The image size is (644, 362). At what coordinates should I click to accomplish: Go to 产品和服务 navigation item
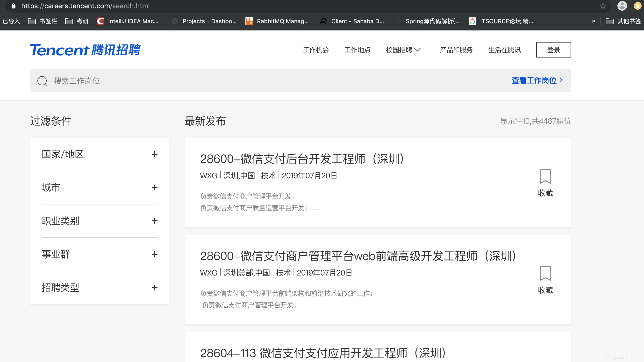click(456, 50)
